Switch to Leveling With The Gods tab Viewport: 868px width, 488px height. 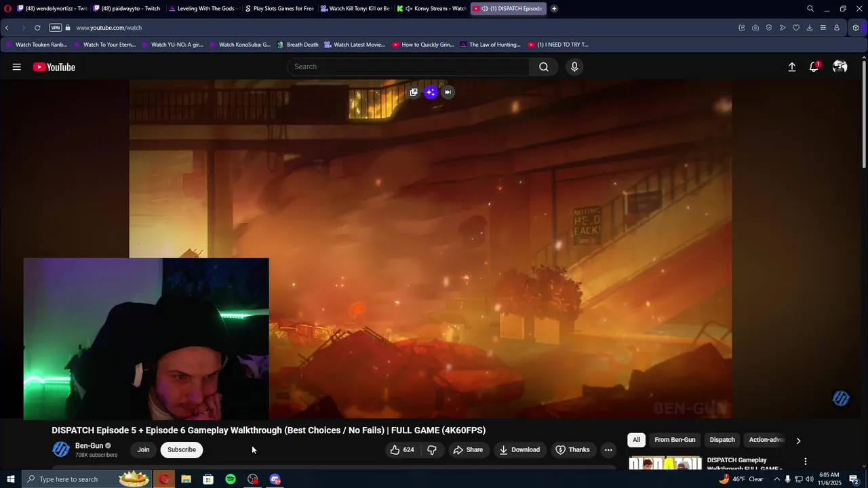204,9
